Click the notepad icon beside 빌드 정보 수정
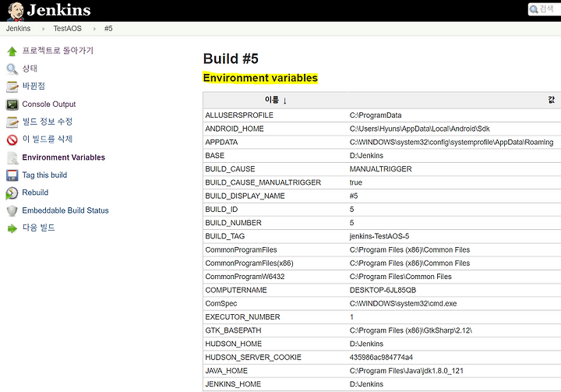561x392 pixels. point(12,122)
